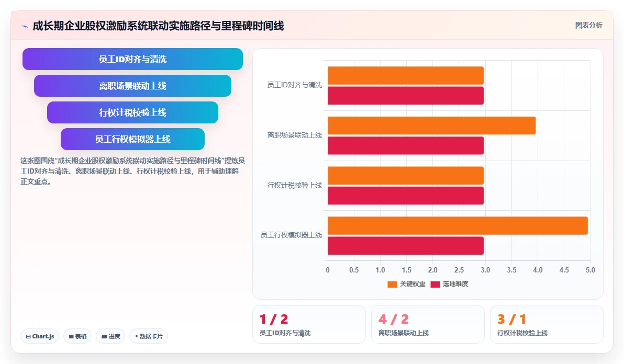The width and height of the screenshot is (624, 364).
Task: Open the 1 / 2 员工ID对齐与清洗 data card
Action: (309, 324)
